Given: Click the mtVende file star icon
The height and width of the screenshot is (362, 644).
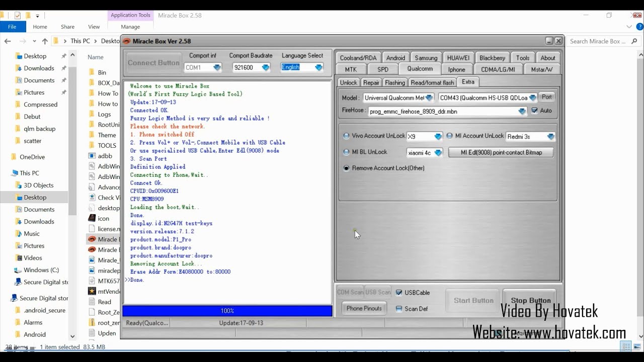Looking at the screenshot, I should [92, 291].
